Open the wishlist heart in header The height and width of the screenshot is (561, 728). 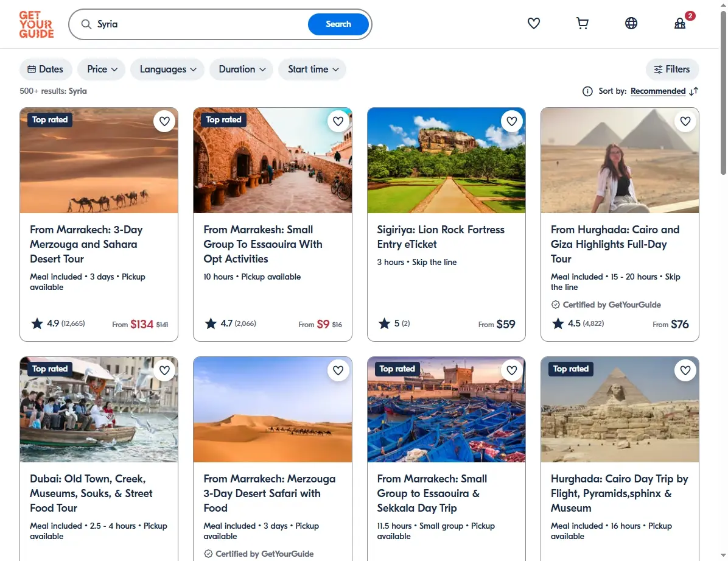534,23
